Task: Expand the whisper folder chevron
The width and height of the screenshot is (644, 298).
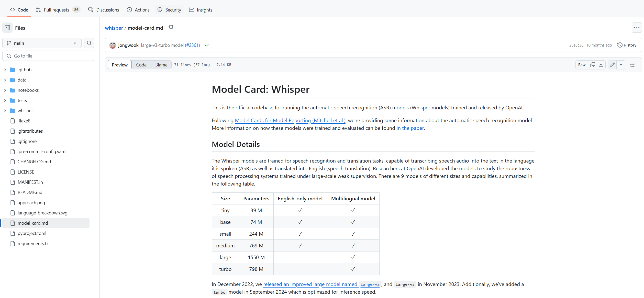Action: [5, 111]
